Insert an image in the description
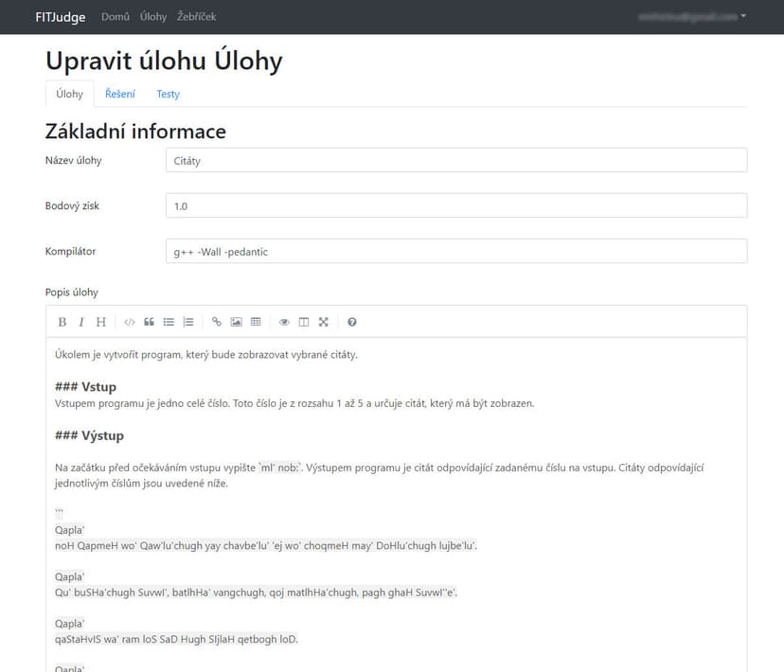Viewport: 784px width, 672px height. tap(236, 322)
